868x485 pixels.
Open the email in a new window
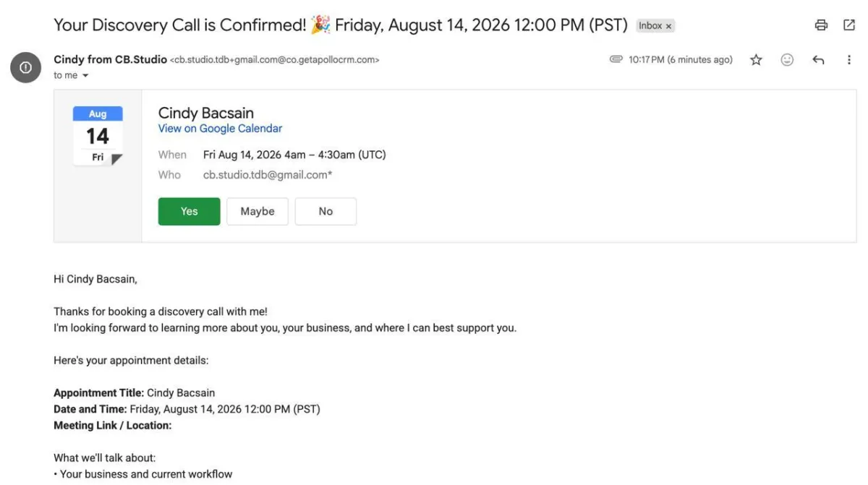(x=849, y=25)
